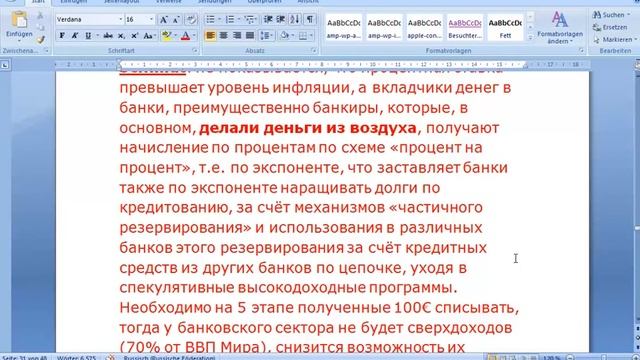Toggle strikethrough formatting
The image size is (640, 360).
[x=108, y=36]
